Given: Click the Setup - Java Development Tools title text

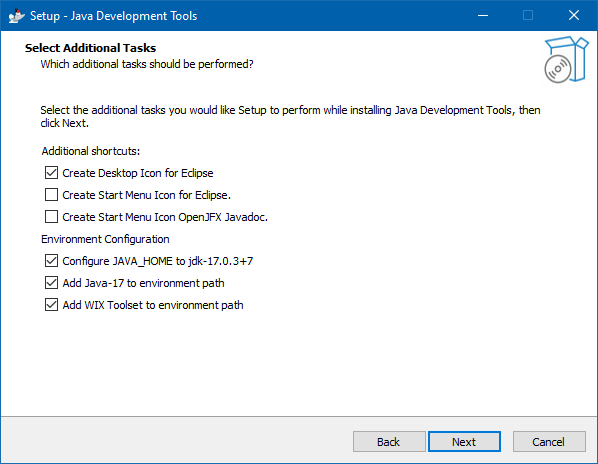Looking at the screenshot, I should click(x=114, y=16).
